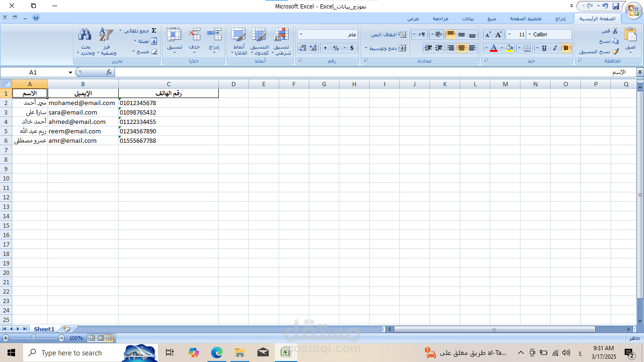The image size is (644, 362).
Task: Toggle Italic formatting
Action: pyautogui.click(x=555, y=48)
